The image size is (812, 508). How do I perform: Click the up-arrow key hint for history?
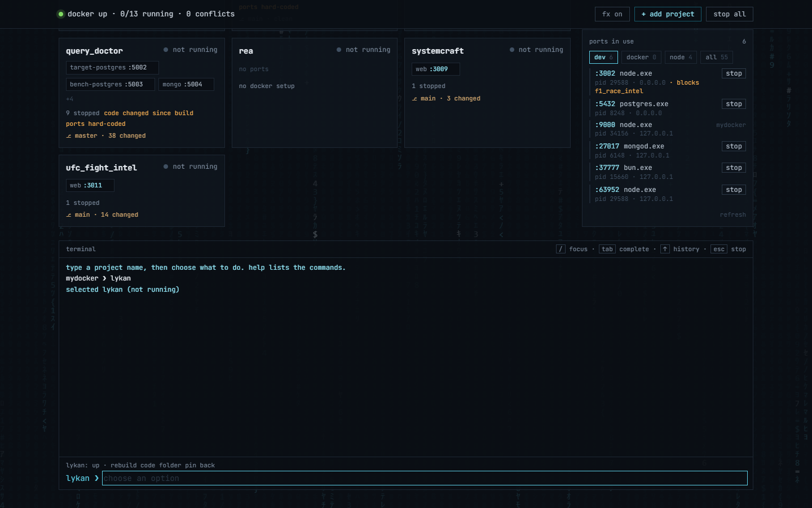pyautogui.click(x=665, y=249)
